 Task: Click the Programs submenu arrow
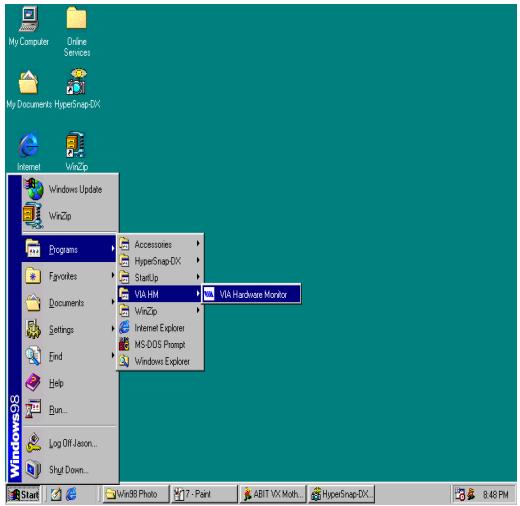click(x=113, y=248)
